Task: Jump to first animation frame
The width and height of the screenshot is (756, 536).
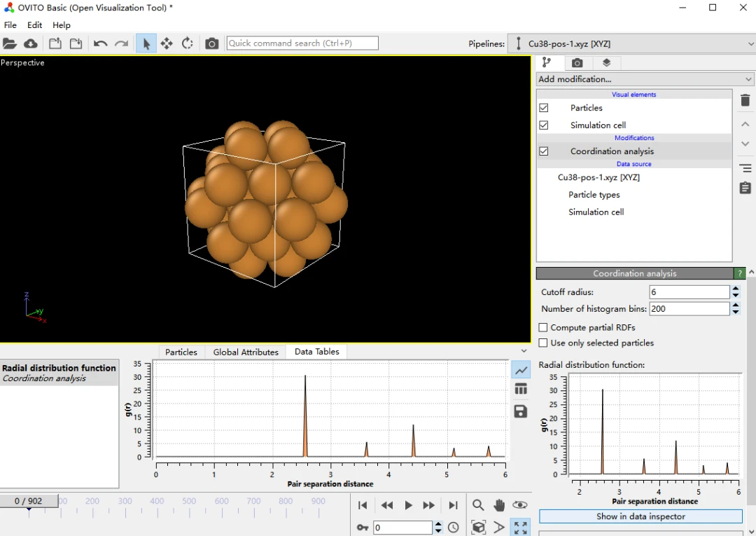Action: (363, 505)
